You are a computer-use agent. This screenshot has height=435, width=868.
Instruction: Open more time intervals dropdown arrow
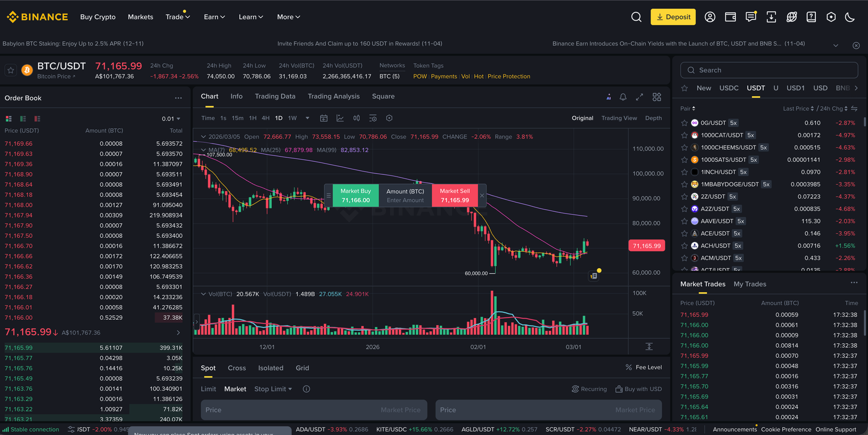pyautogui.click(x=308, y=118)
